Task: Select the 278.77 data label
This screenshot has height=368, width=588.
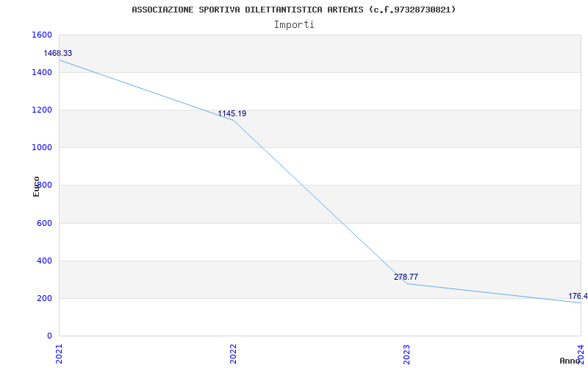Action: pos(406,277)
